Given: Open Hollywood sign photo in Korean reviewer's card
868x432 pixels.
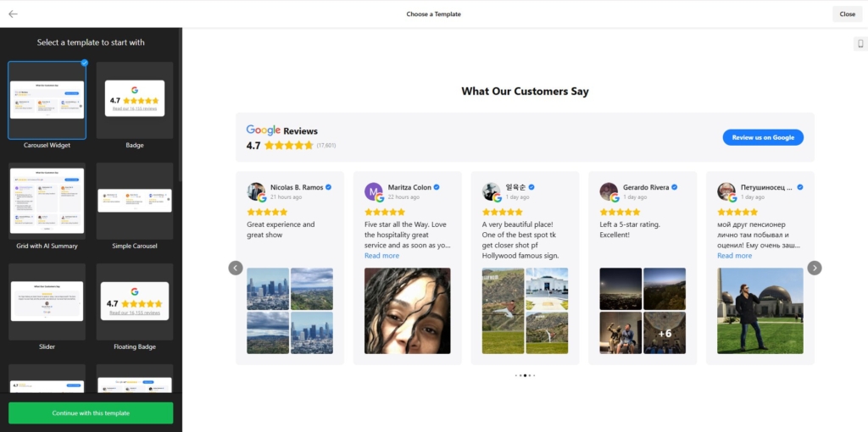Looking at the screenshot, I should pyautogui.click(x=504, y=311).
